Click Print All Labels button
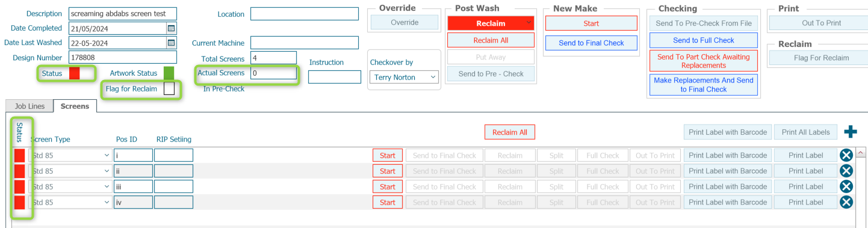Screen dimensions: 868x228 [x=805, y=132]
